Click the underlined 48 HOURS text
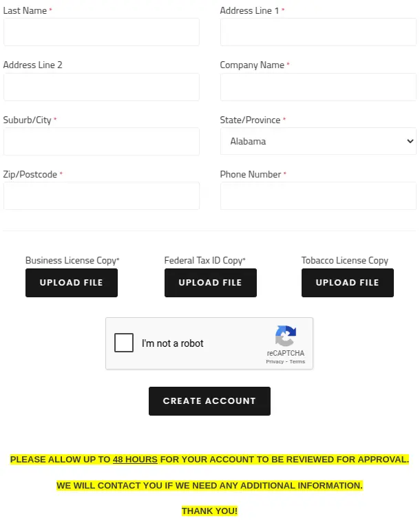Viewport: 420px width, 523px height. [x=135, y=459]
